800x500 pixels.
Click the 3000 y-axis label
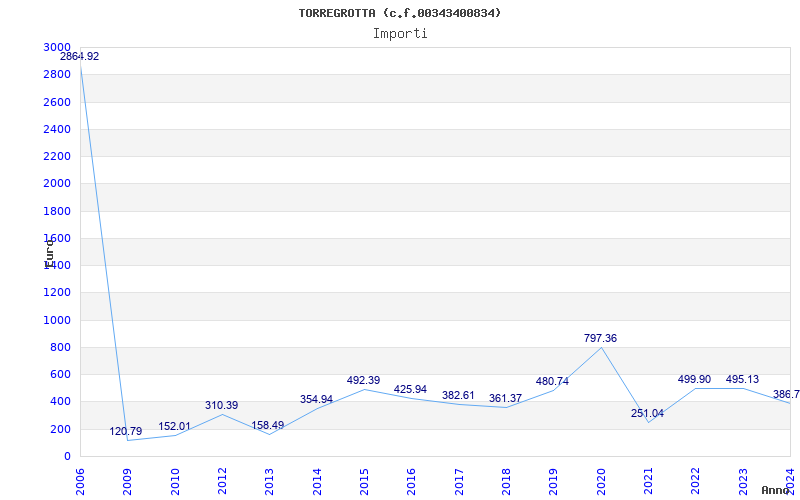57,47
